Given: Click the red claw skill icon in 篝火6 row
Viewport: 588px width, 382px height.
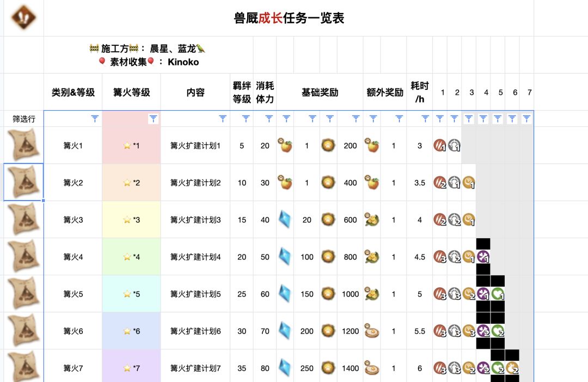Looking at the screenshot, I should point(439,331).
